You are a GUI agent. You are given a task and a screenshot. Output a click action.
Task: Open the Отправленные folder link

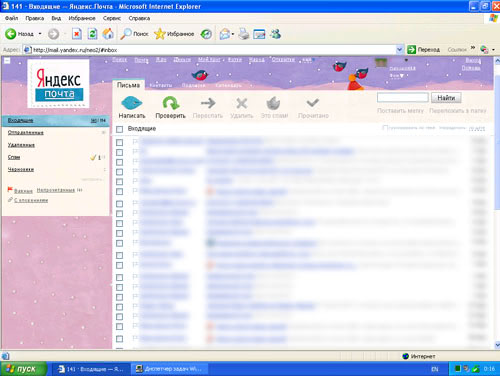[26, 132]
